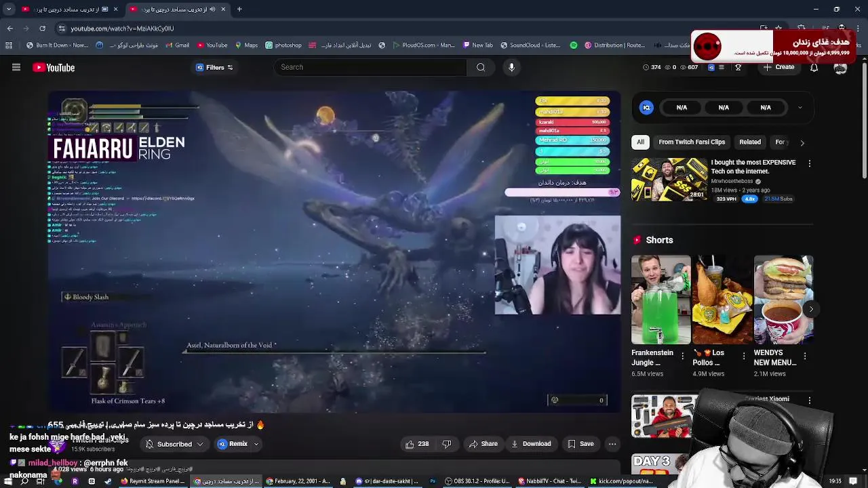Click the Elden Ring video player
The image size is (868, 488).
coord(334,252)
